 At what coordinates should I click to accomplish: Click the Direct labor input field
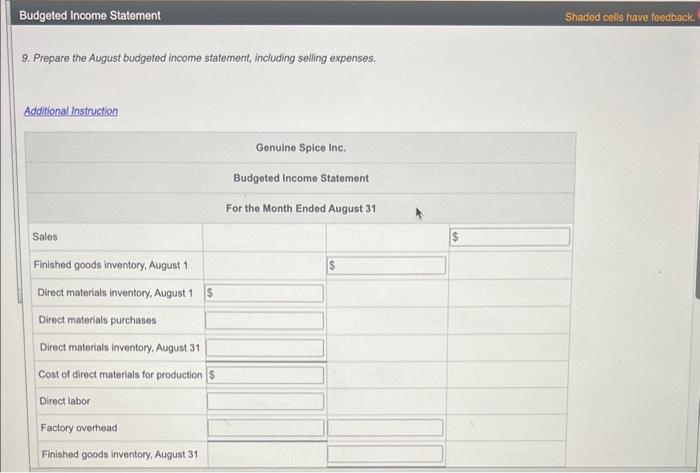pos(266,401)
